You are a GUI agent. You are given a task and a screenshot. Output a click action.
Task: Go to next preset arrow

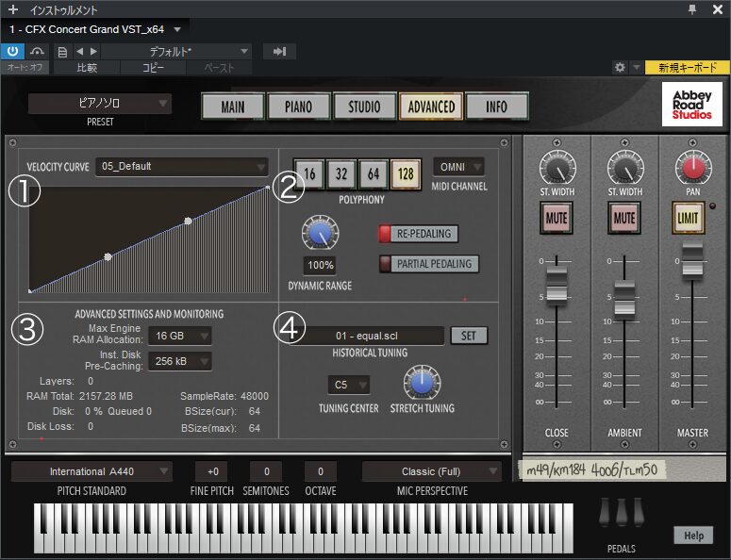tap(93, 51)
